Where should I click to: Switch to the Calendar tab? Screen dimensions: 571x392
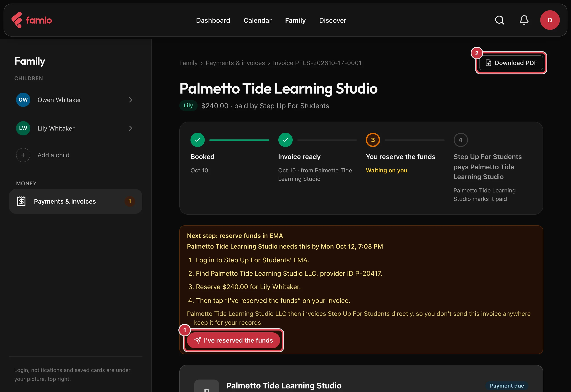click(257, 20)
